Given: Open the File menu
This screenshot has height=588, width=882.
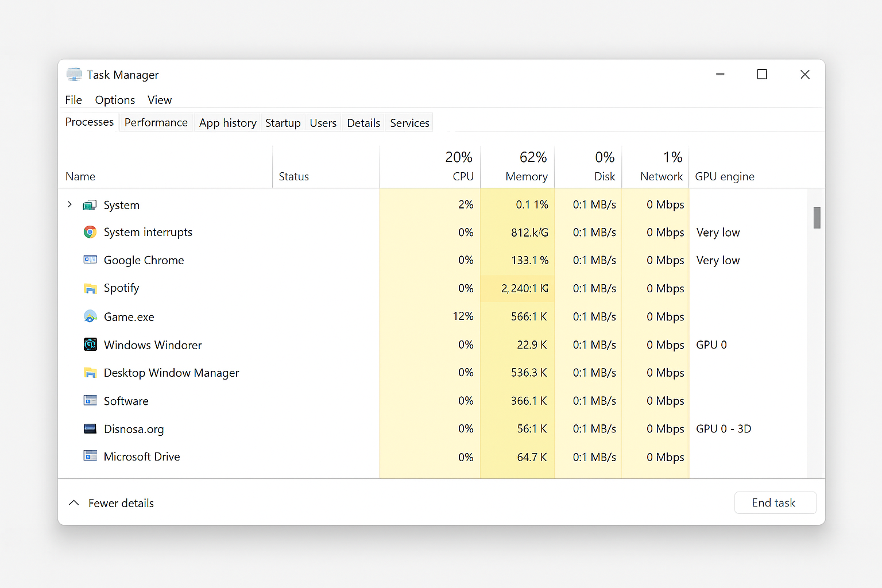Looking at the screenshot, I should 73,100.
